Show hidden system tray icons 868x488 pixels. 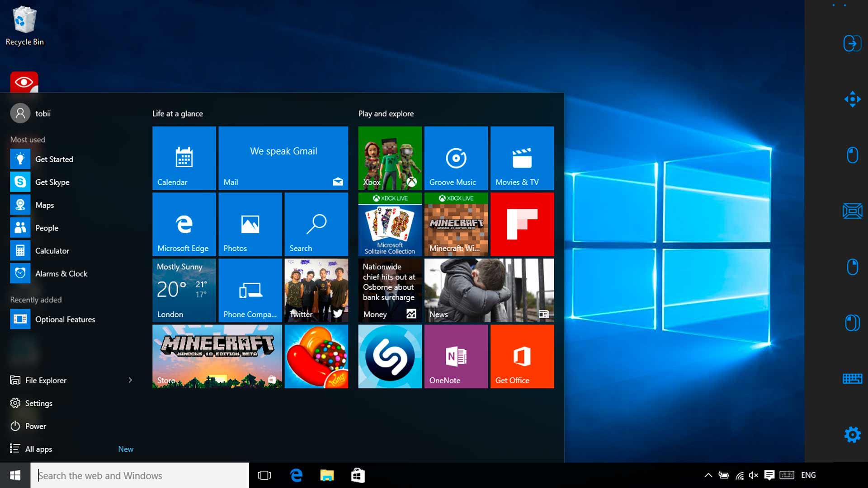708,475
